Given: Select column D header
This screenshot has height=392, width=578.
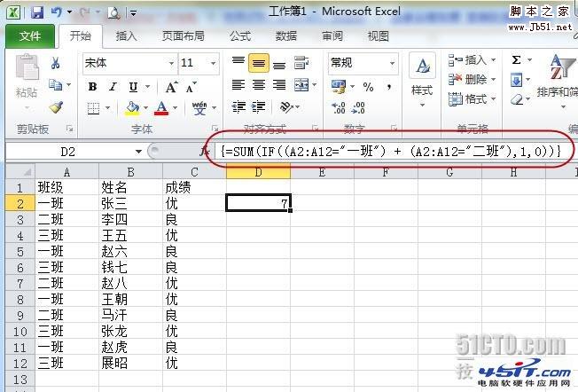Looking at the screenshot, I should point(258,172).
